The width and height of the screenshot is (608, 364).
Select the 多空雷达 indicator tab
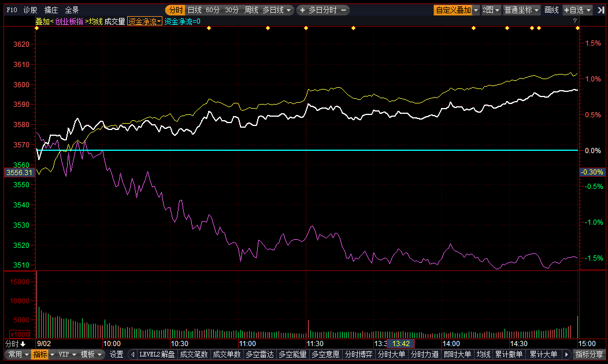click(x=259, y=354)
